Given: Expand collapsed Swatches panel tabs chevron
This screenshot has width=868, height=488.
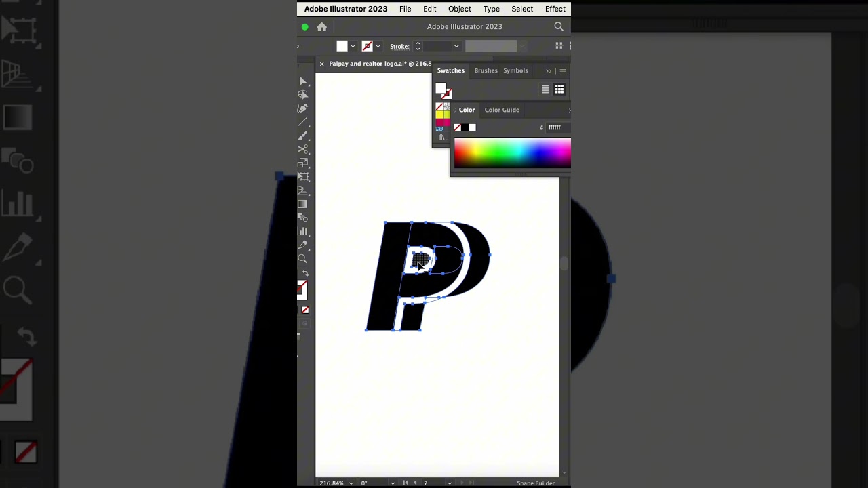Looking at the screenshot, I should (549, 70).
